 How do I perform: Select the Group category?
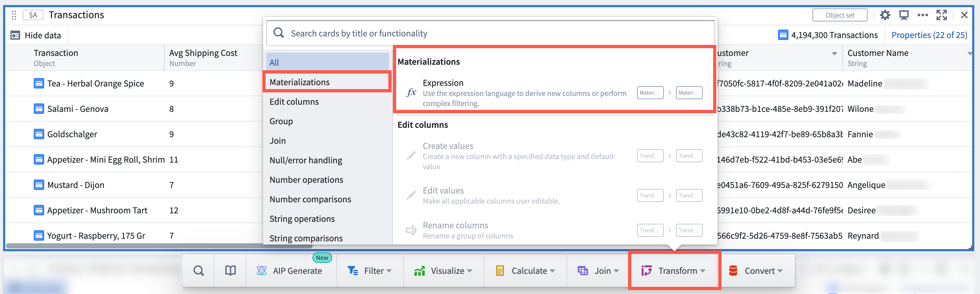[327, 121]
